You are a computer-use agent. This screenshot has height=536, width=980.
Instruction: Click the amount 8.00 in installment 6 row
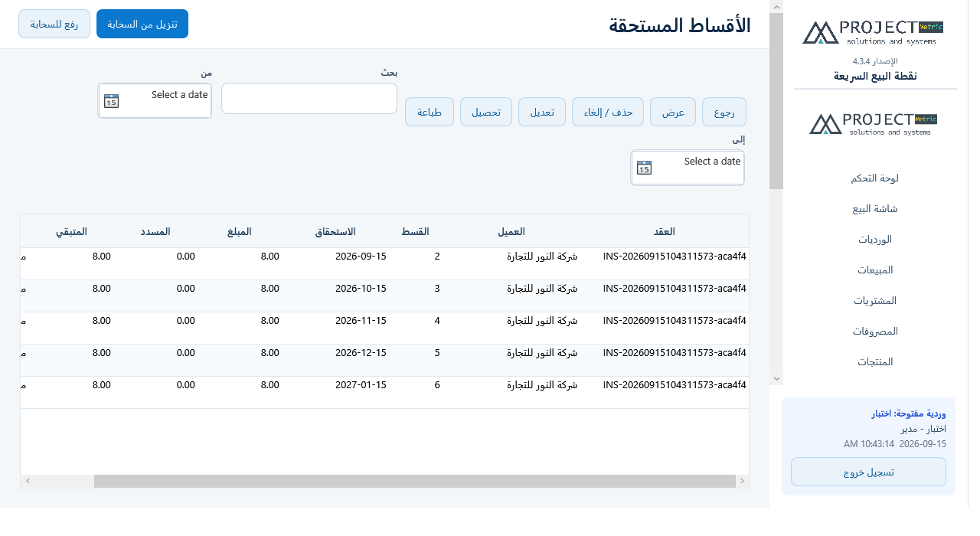pyautogui.click(x=270, y=385)
